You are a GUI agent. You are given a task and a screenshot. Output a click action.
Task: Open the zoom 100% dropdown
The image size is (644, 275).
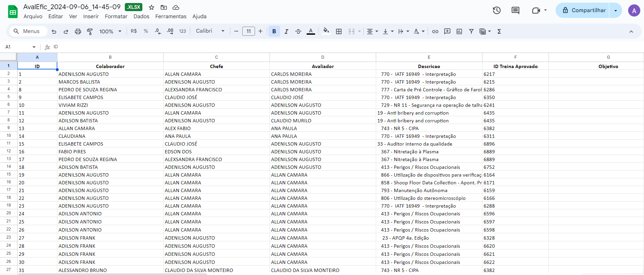pos(110,31)
